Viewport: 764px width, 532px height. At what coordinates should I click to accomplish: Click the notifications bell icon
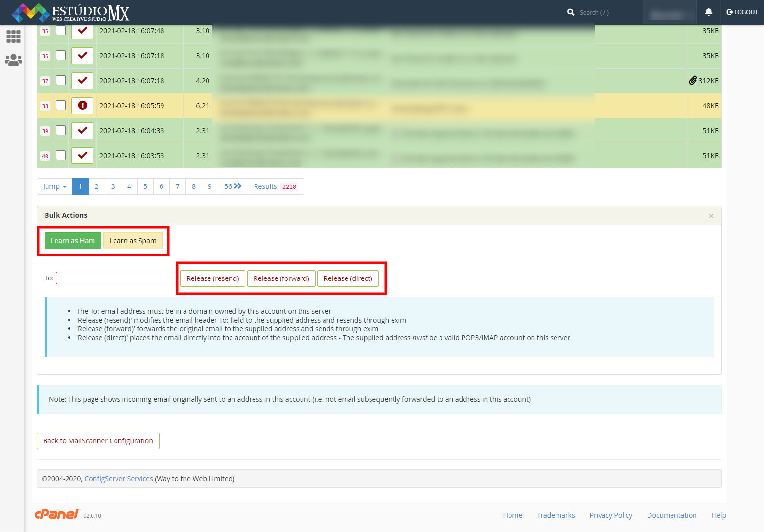pyautogui.click(x=708, y=12)
